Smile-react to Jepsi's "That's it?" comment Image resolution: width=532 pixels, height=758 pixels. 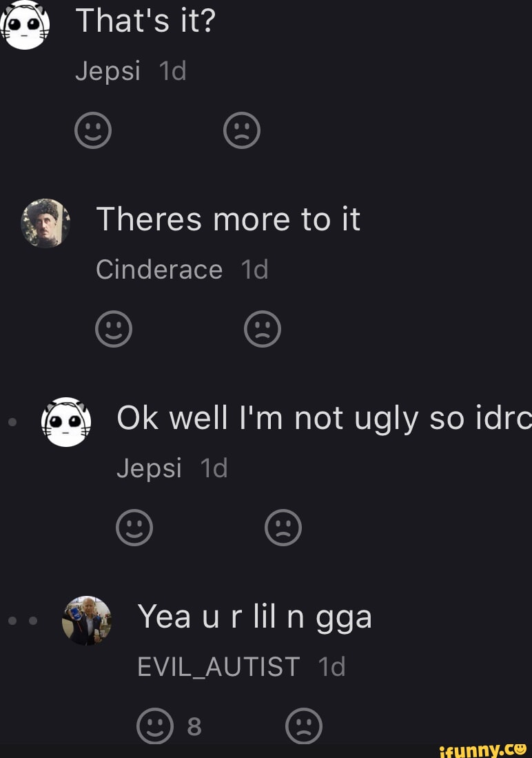(x=93, y=130)
